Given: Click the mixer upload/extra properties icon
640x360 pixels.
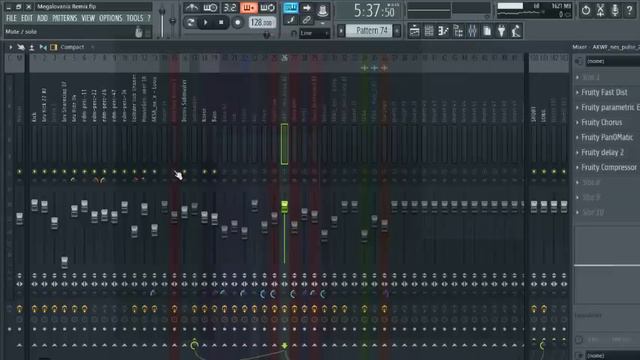Looking at the screenshot, I should (31, 47).
